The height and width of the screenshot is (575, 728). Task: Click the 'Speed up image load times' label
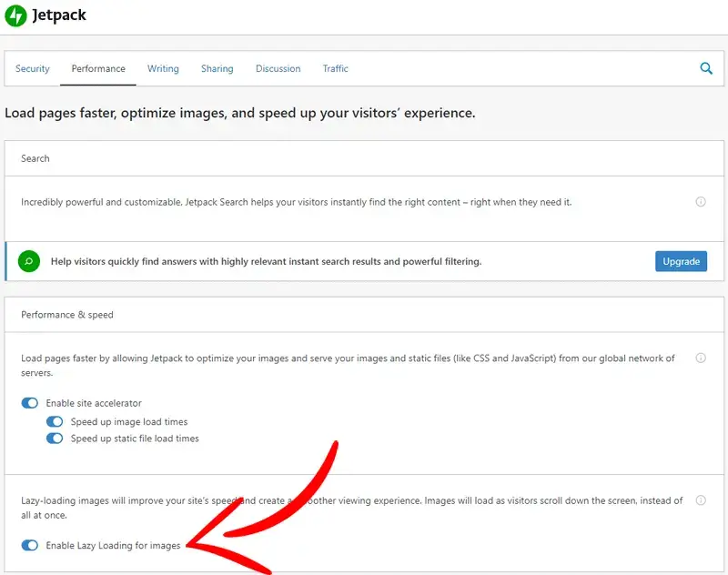[x=129, y=422]
